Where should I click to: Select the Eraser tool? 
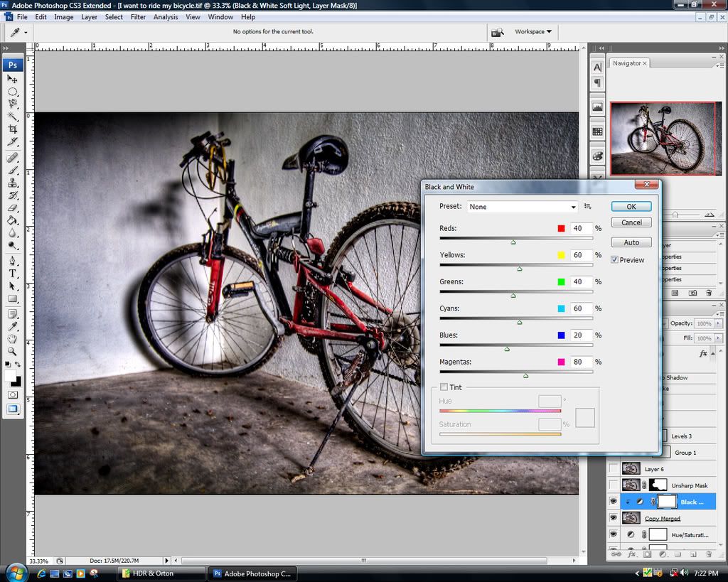(x=13, y=208)
